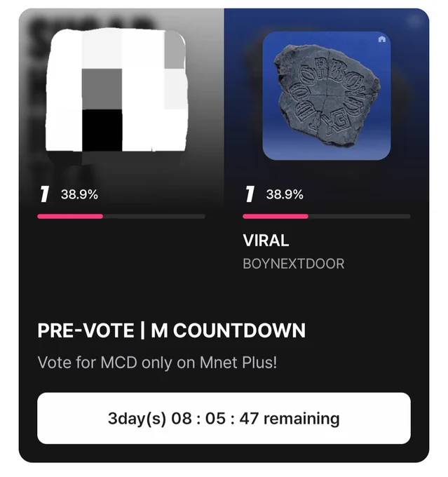This screenshot has height=477, width=448.
Task: Open the VIRAL stone album cover
Action: tap(327, 96)
